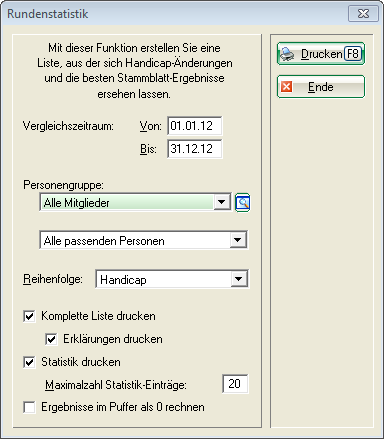
Task: Toggle Komplette Liste drucken checkbox
Action: pos(29,316)
